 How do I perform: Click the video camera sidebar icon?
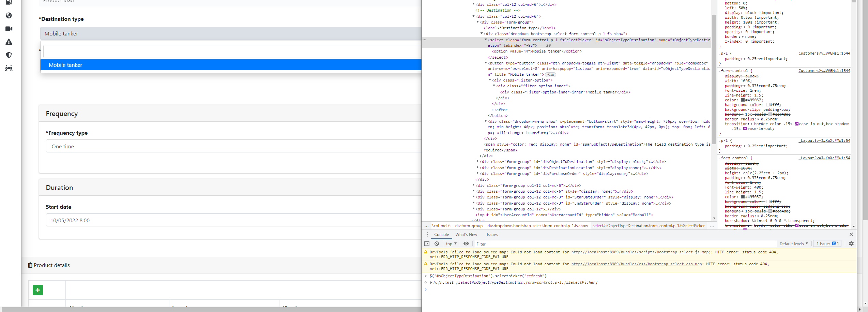coord(9,29)
